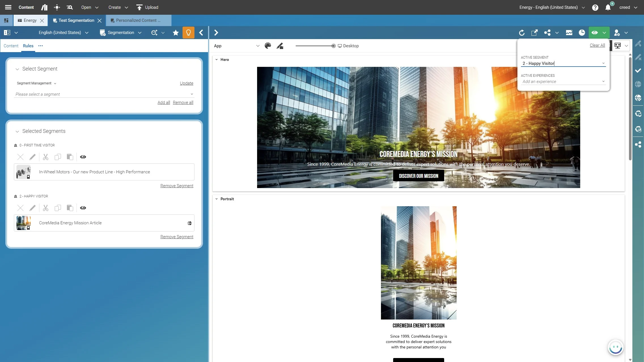Toggle eye preview for First Time Visitor segment
The width and height of the screenshot is (644, 362).
tap(83, 157)
